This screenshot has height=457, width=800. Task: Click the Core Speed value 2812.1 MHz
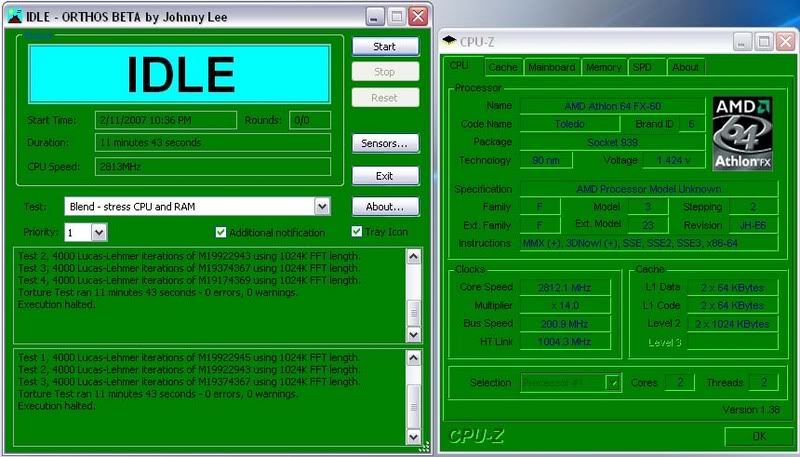pyautogui.click(x=565, y=288)
